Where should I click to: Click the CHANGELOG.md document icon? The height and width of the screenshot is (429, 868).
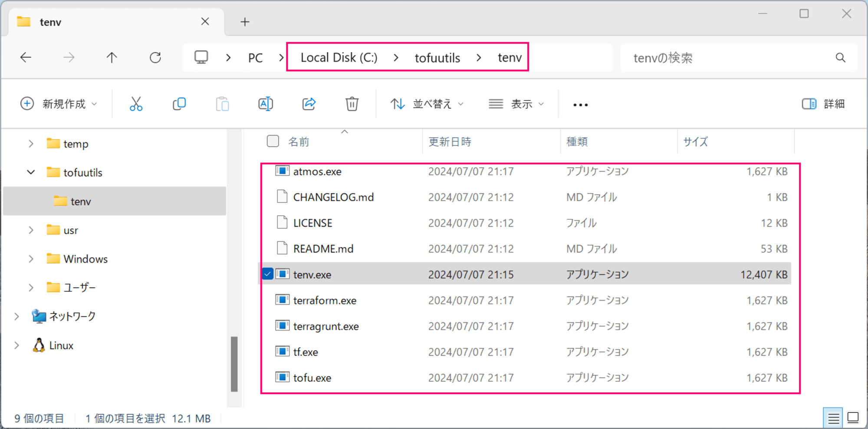tap(282, 197)
